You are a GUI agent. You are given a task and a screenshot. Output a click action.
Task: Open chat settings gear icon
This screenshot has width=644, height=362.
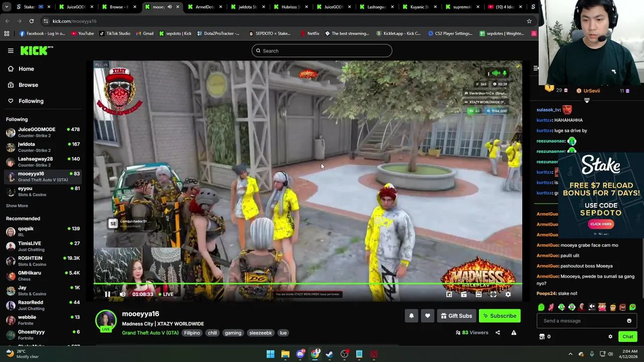click(x=610, y=336)
